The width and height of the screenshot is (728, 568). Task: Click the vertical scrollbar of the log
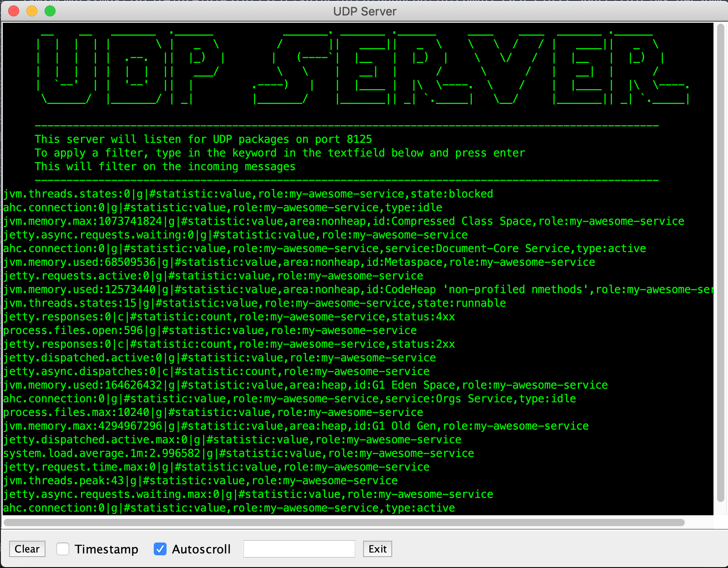tap(720, 263)
